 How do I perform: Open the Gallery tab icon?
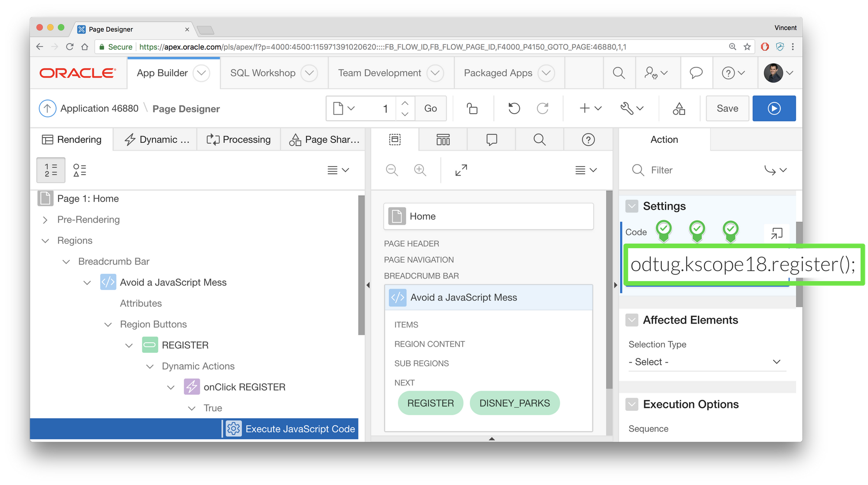[x=443, y=140]
